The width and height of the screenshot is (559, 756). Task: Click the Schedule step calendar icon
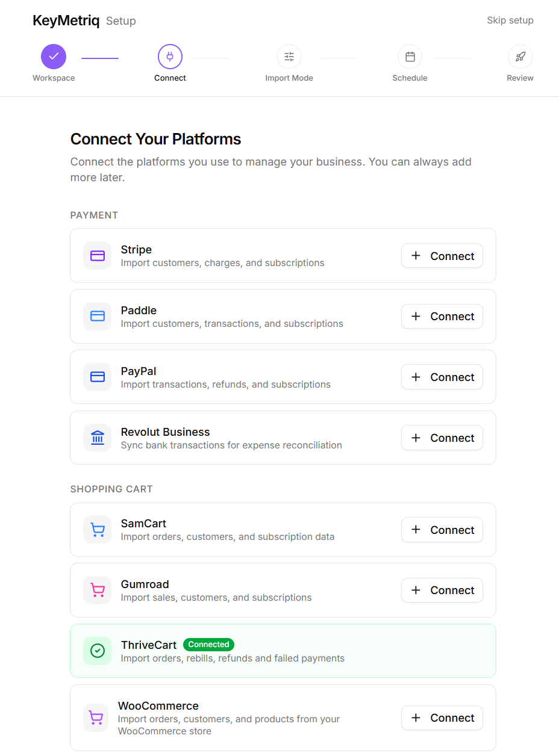[410, 57]
